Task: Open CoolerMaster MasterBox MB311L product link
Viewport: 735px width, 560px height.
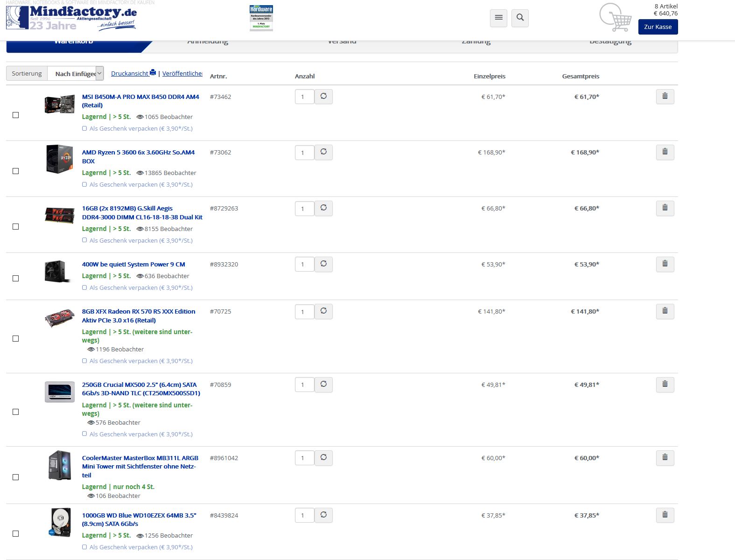Action: click(x=140, y=466)
